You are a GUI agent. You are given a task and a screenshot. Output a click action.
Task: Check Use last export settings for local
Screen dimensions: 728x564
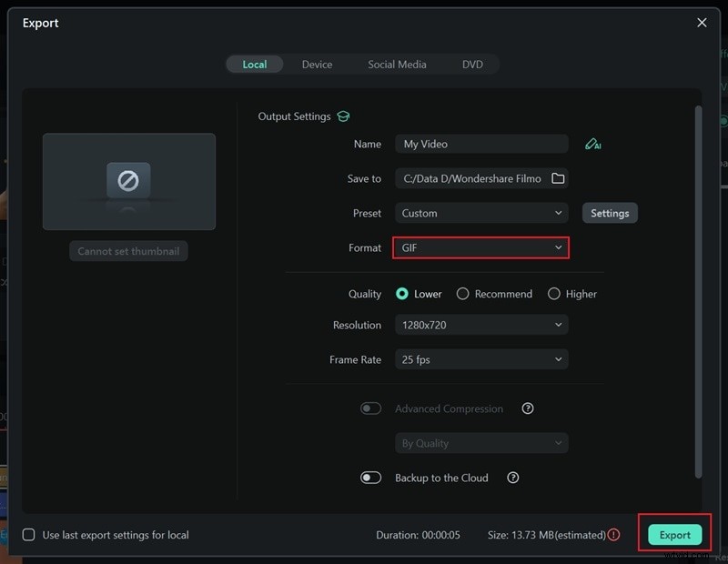pyautogui.click(x=28, y=535)
